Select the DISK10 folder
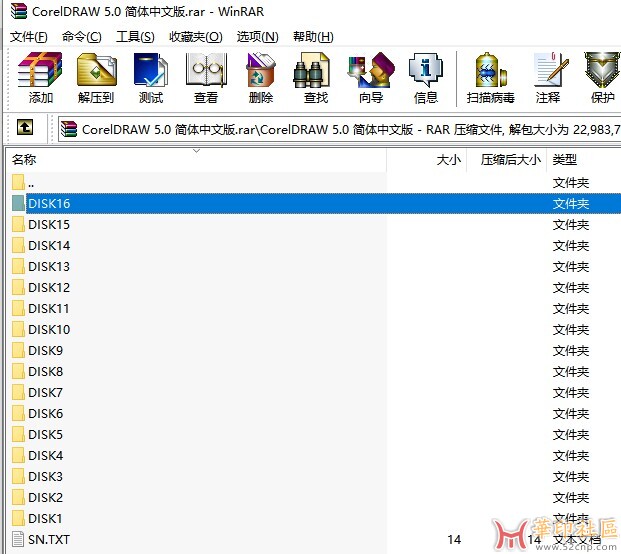The image size is (621, 554). pyautogui.click(x=49, y=329)
